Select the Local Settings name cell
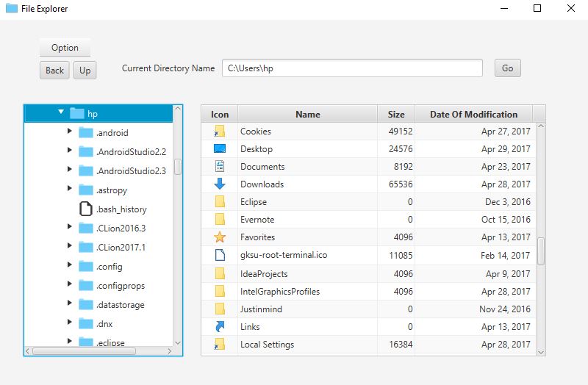Screen dimensions: 588x385 (307, 344)
